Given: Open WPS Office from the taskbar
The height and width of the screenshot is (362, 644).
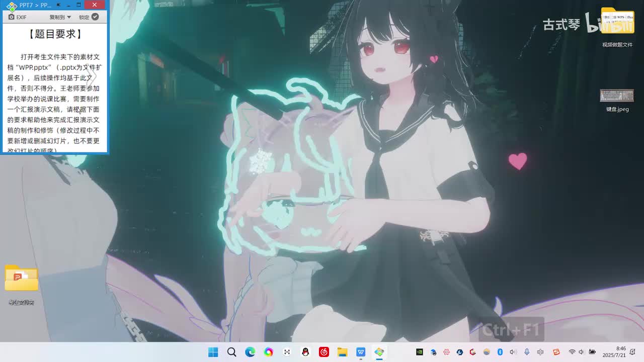Looking at the screenshot, I should [361, 352].
